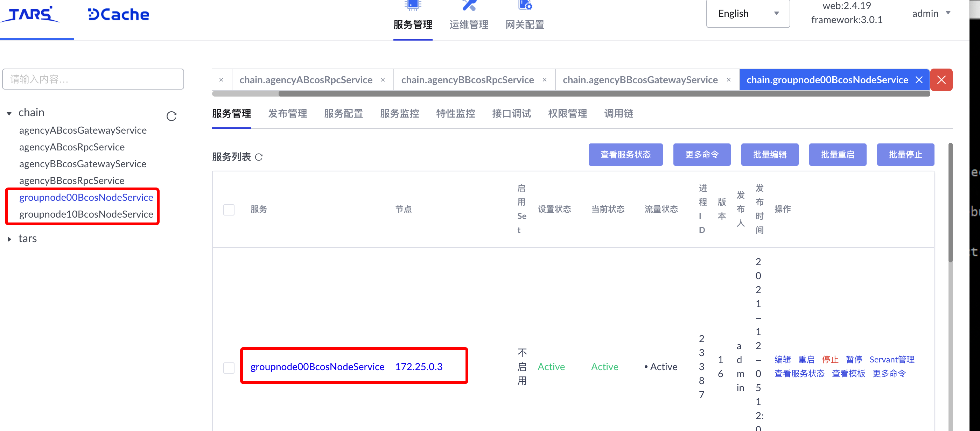980x431 pixels.
Task: Click the row's 更多命令 link
Action: coord(889,374)
